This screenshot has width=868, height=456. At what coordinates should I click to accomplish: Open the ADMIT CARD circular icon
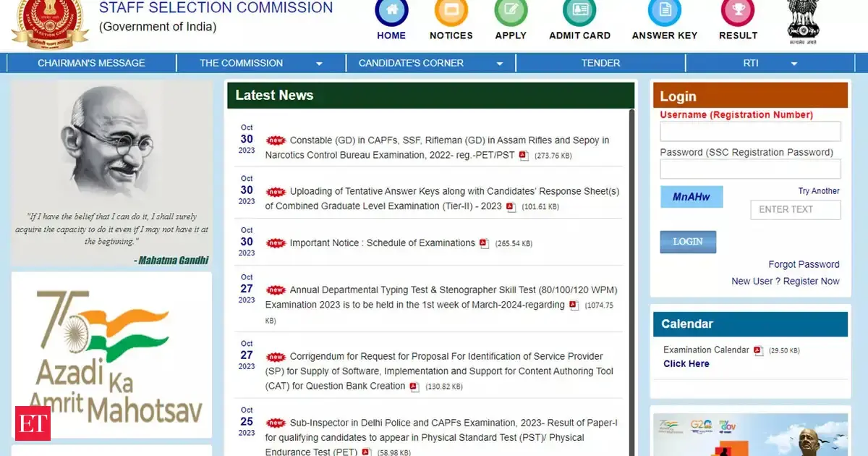click(x=580, y=11)
